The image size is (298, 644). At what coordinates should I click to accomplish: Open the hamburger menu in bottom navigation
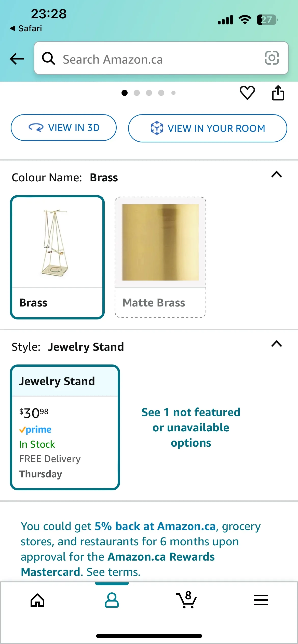point(261,600)
